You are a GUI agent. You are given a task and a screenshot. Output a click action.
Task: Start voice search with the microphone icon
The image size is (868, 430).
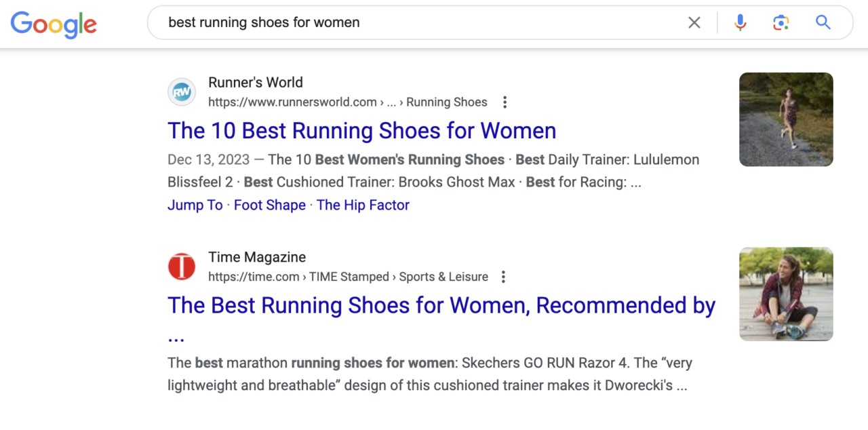(x=741, y=23)
